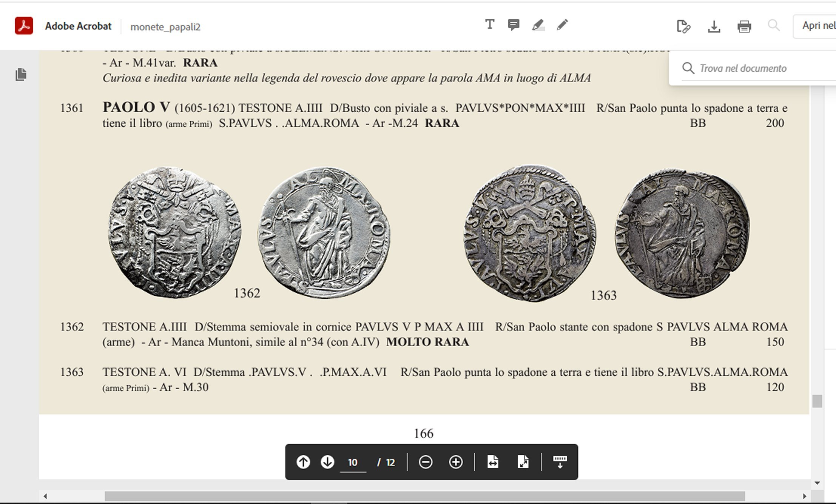Click the price value 200
Viewport: 836px width, 504px height.
click(x=775, y=123)
